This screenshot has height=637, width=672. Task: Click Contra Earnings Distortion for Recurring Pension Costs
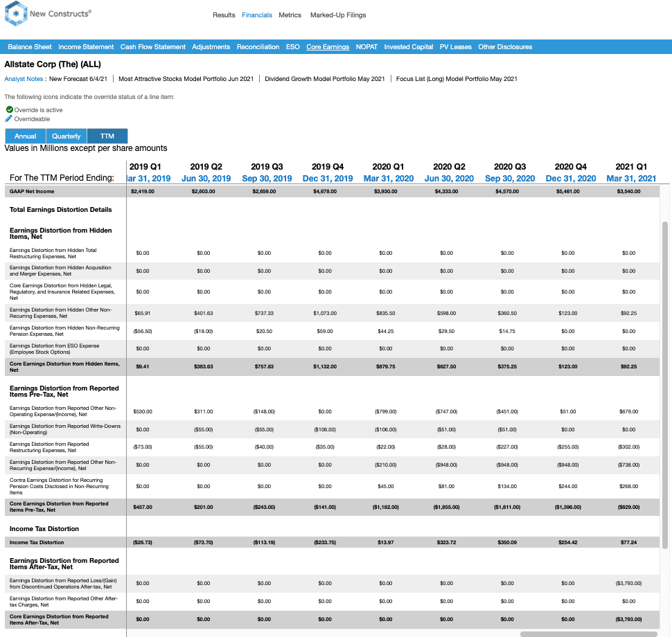click(x=59, y=486)
